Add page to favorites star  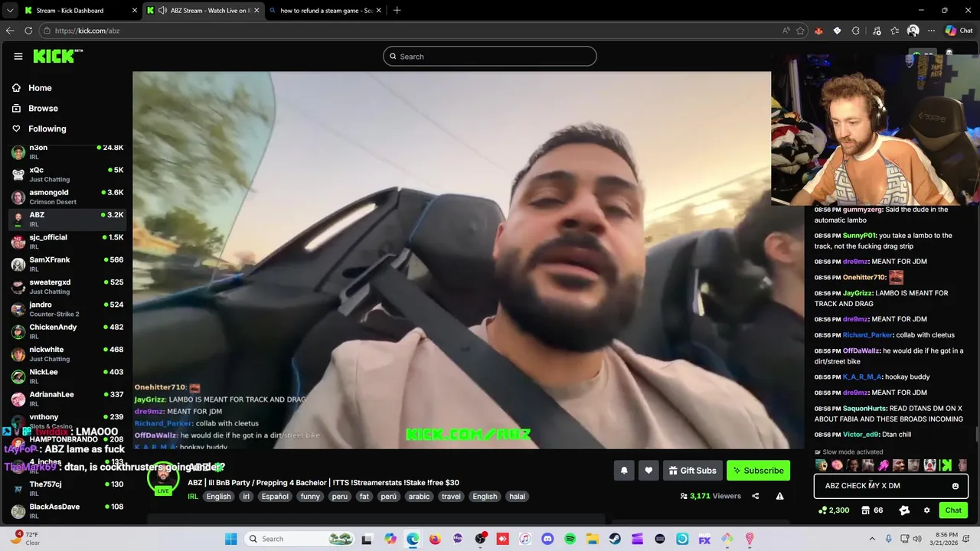click(x=800, y=31)
